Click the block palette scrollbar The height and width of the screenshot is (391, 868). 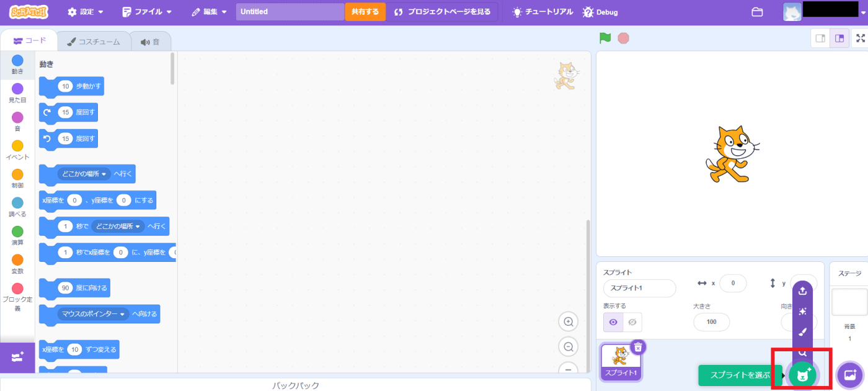(x=173, y=68)
